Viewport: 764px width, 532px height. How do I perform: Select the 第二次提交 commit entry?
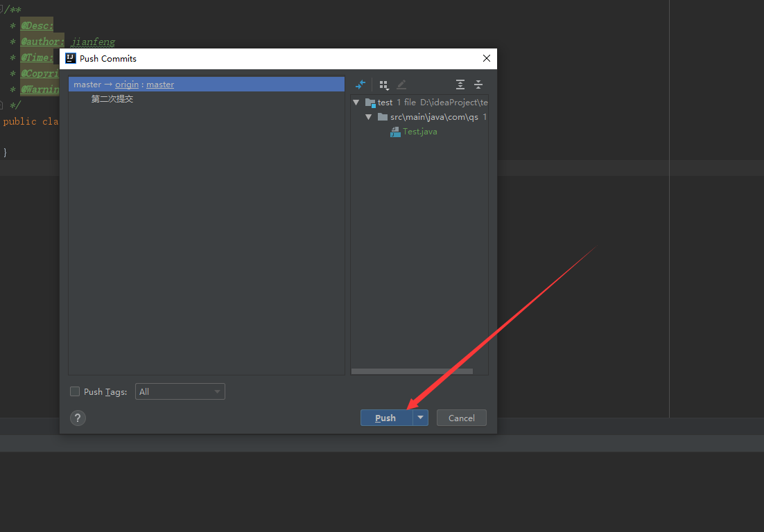112,99
